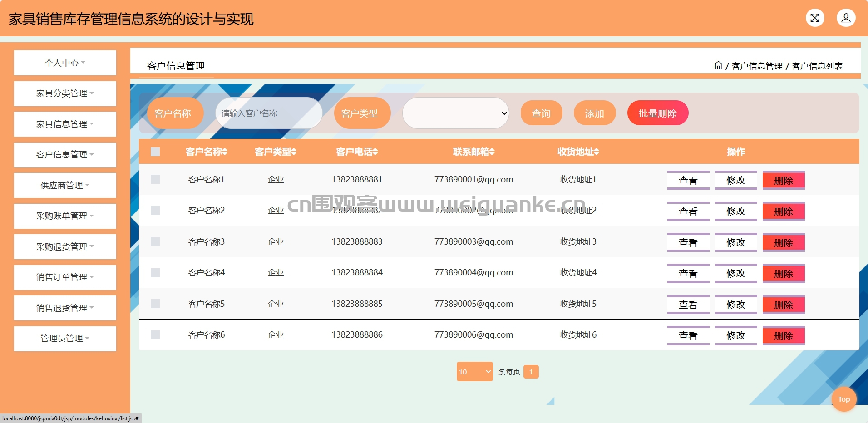Click the 添加 button
868x423 pixels.
pos(595,113)
